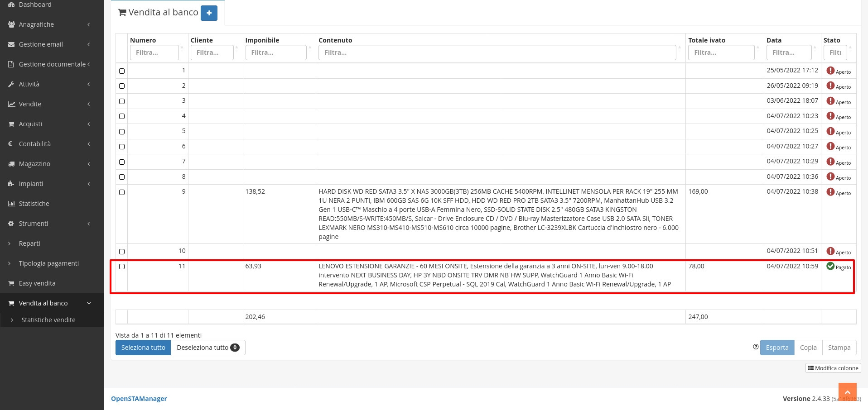Click the help question mark icon beside Esporta
This screenshot has height=410, width=868.
tap(755, 347)
